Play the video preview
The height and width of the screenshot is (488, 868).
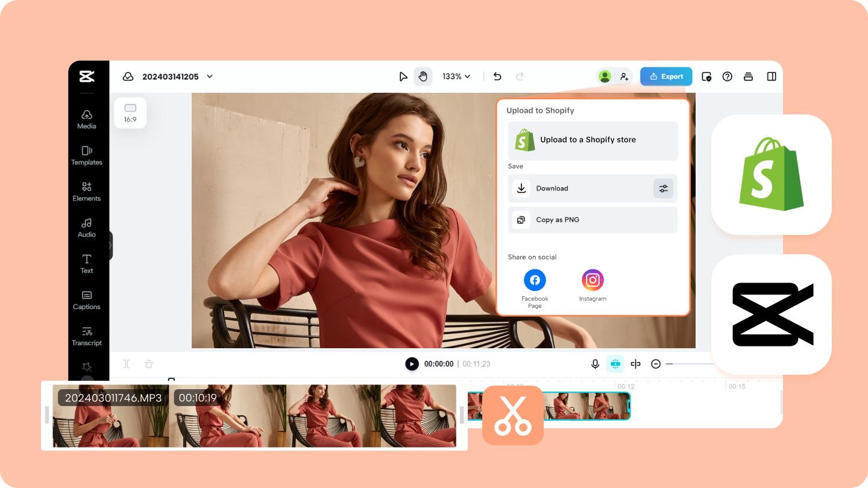(412, 364)
